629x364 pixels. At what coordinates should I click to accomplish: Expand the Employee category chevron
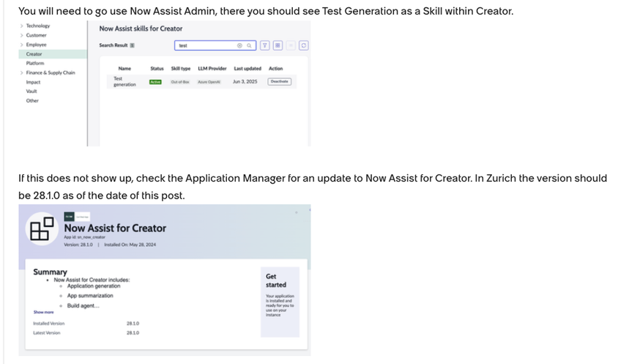[22, 45]
